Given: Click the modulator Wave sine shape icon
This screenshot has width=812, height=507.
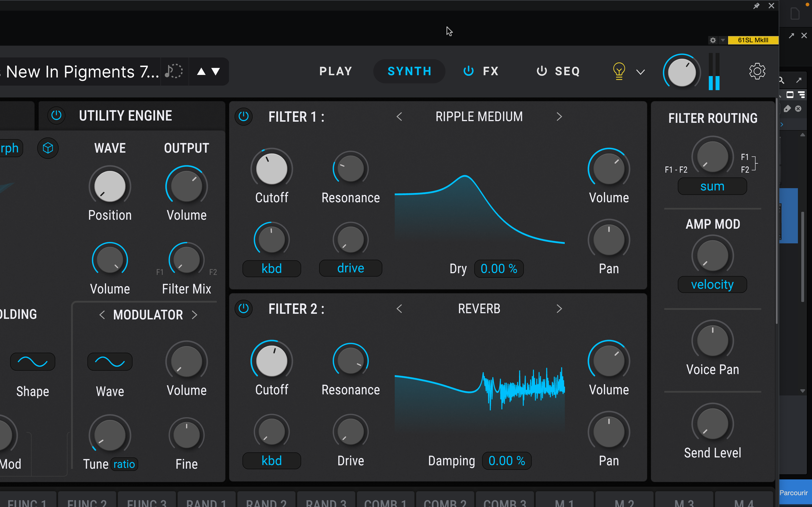Looking at the screenshot, I should [x=110, y=362].
